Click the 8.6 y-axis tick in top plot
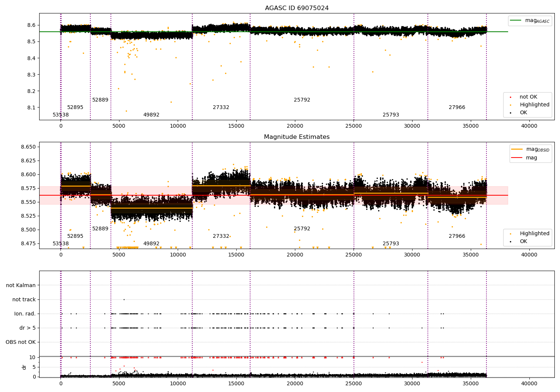The height and width of the screenshot is (392, 560). click(x=31, y=25)
